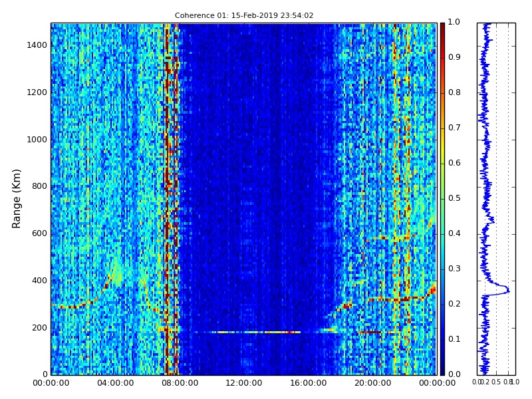Pick the colorbar's 0.4 tick label

(x=454, y=233)
